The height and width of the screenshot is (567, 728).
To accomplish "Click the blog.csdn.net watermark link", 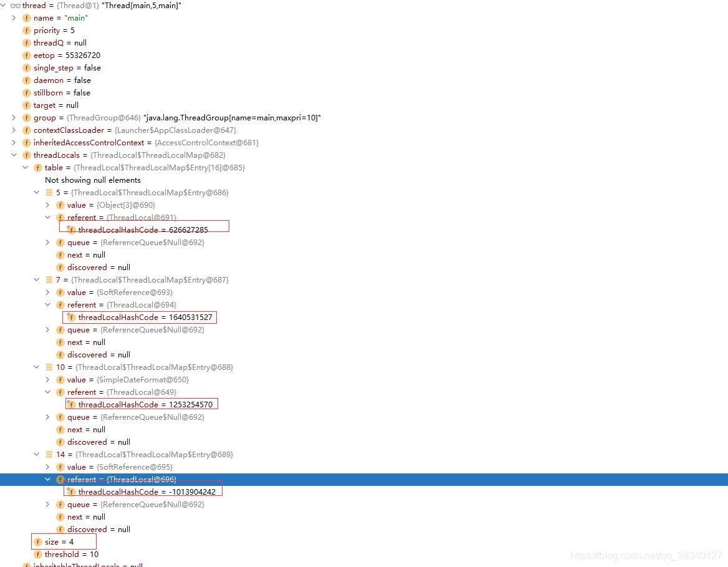I will (645, 555).
